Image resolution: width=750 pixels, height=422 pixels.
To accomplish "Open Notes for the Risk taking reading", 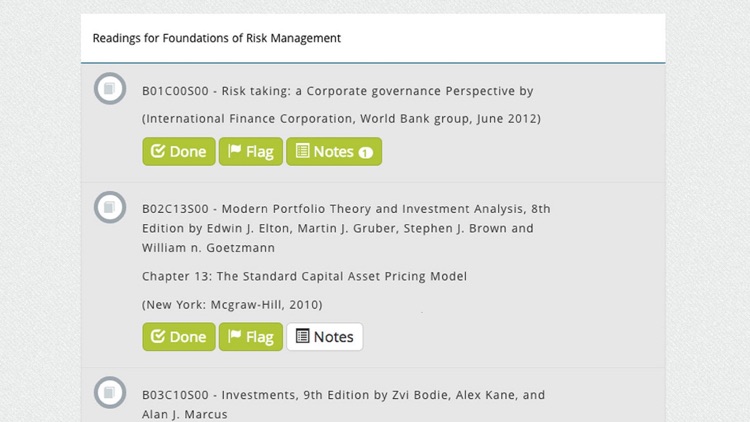I will click(x=333, y=152).
